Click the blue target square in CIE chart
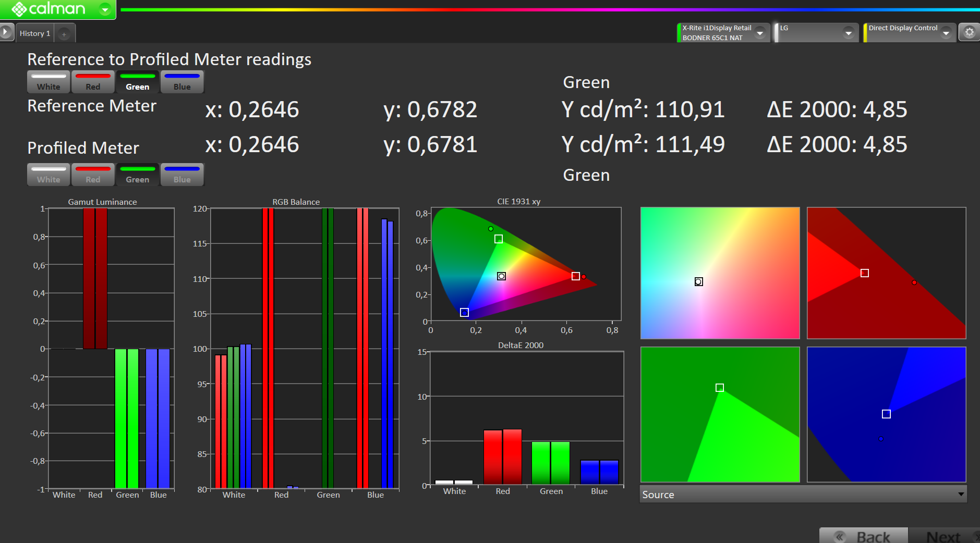 click(x=464, y=312)
